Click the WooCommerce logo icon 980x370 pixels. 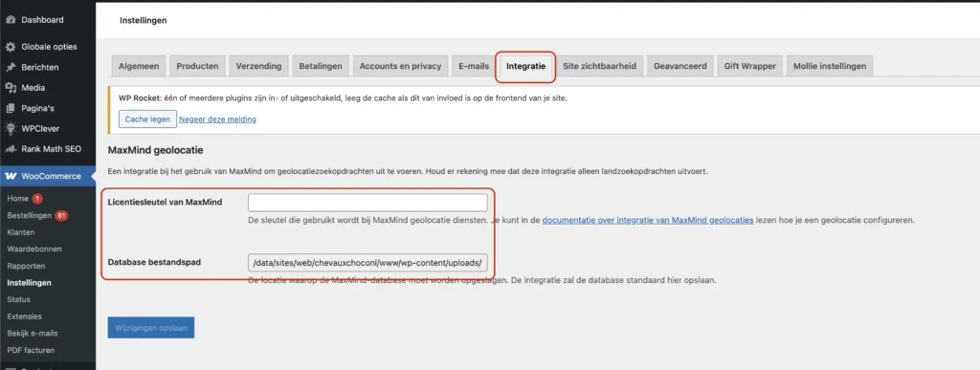point(11,176)
